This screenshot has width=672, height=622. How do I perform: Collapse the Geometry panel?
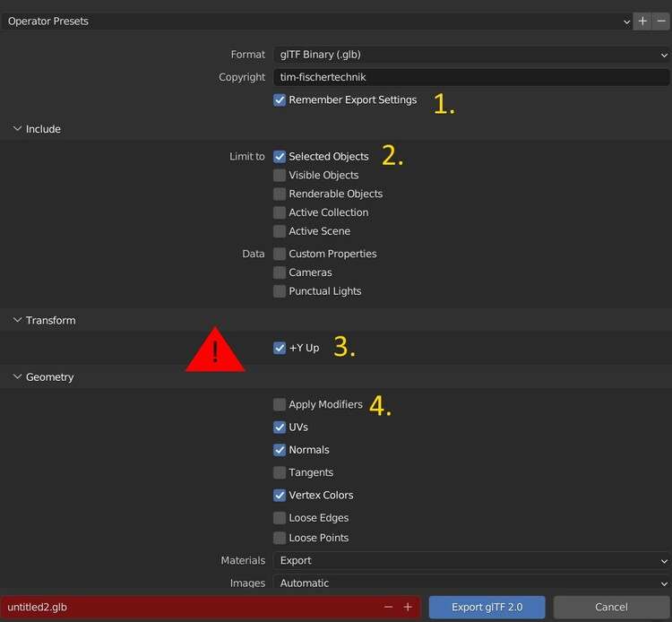click(18, 377)
